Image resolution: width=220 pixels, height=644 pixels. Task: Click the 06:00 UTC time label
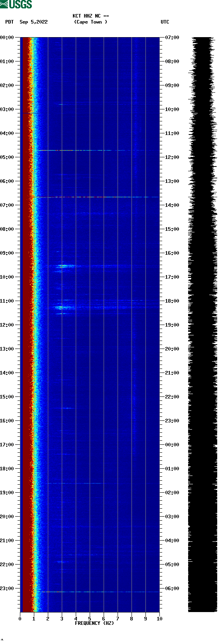pos(172,589)
